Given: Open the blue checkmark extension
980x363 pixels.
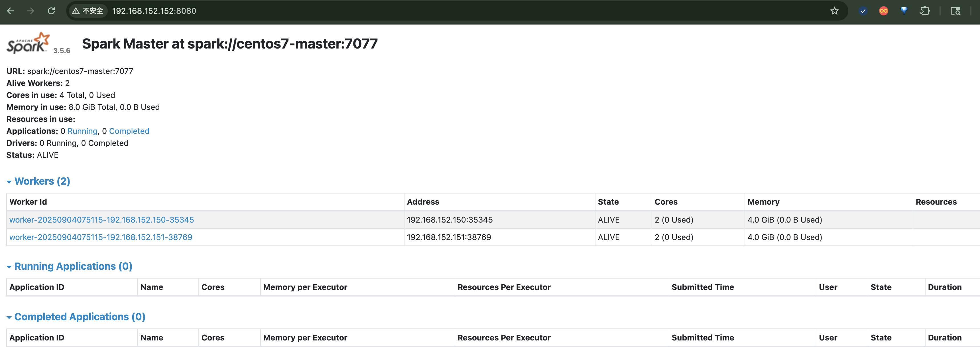Looking at the screenshot, I should click(863, 11).
